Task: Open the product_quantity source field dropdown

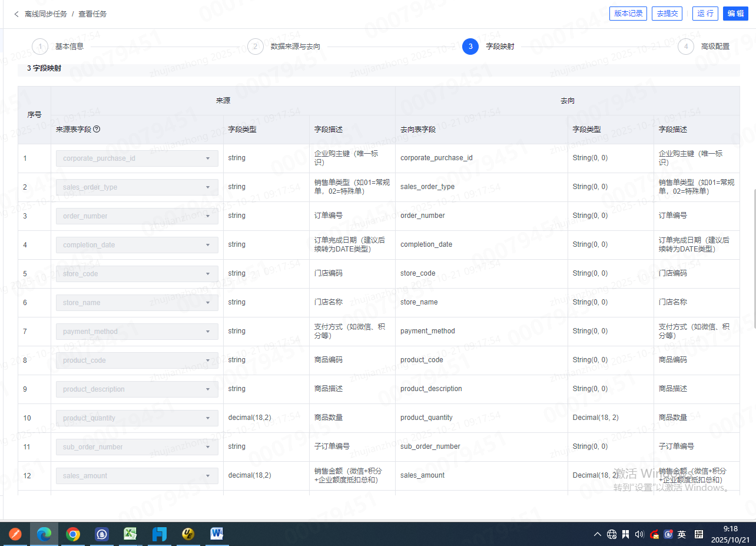Action: (x=137, y=418)
